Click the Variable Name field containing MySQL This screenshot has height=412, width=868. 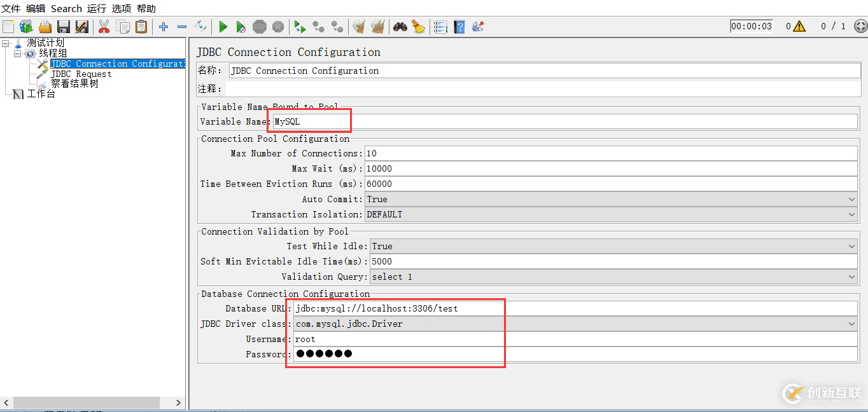click(x=565, y=121)
